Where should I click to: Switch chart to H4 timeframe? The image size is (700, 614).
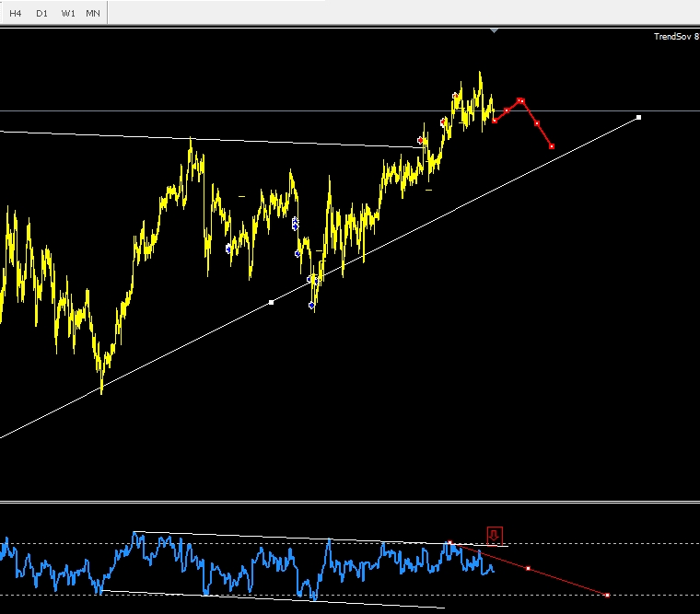pyautogui.click(x=15, y=14)
